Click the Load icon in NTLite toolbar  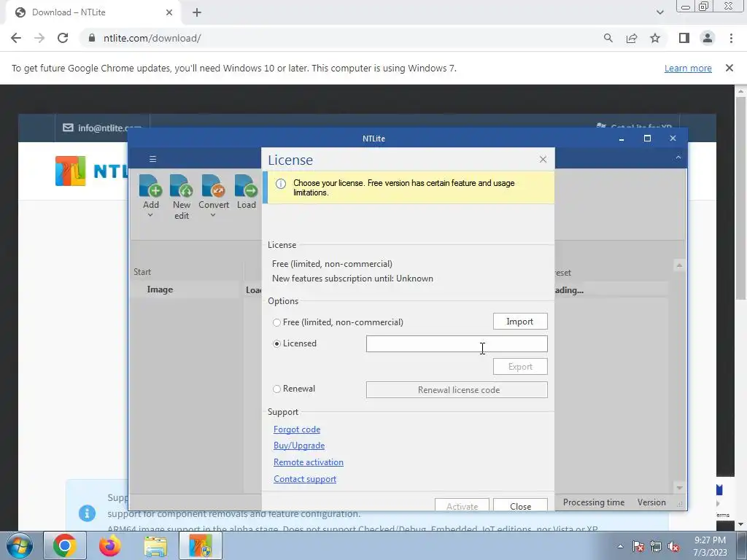pyautogui.click(x=246, y=186)
